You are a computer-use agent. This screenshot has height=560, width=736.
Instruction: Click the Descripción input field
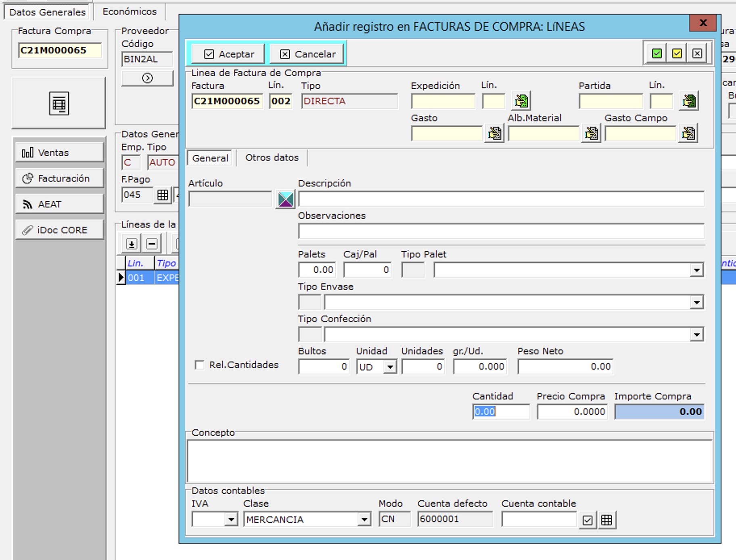tap(501, 199)
